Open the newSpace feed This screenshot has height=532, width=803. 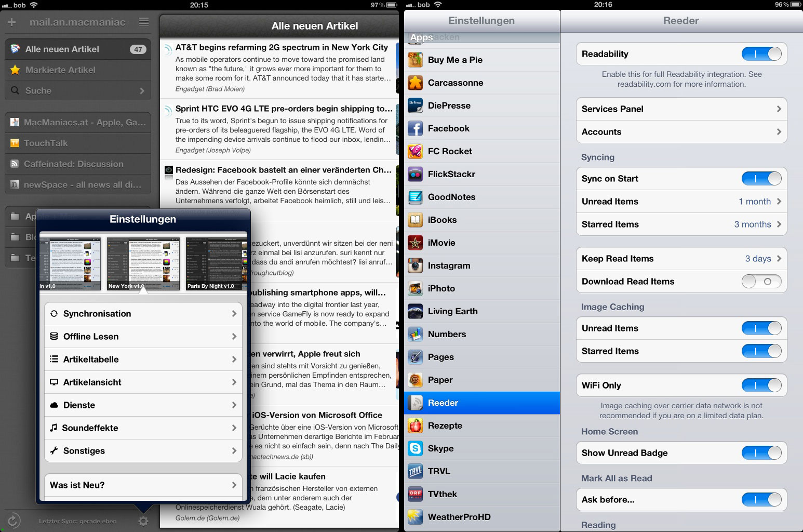[x=78, y=185]
